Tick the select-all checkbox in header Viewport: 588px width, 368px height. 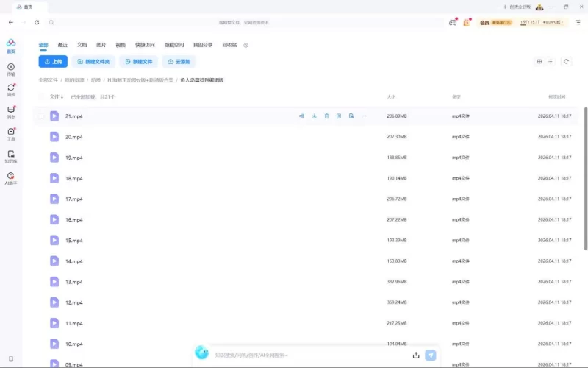41,97
